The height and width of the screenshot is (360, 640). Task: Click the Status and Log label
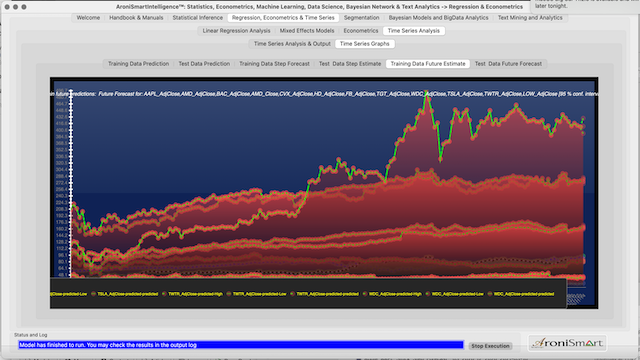tap(31, 335)
